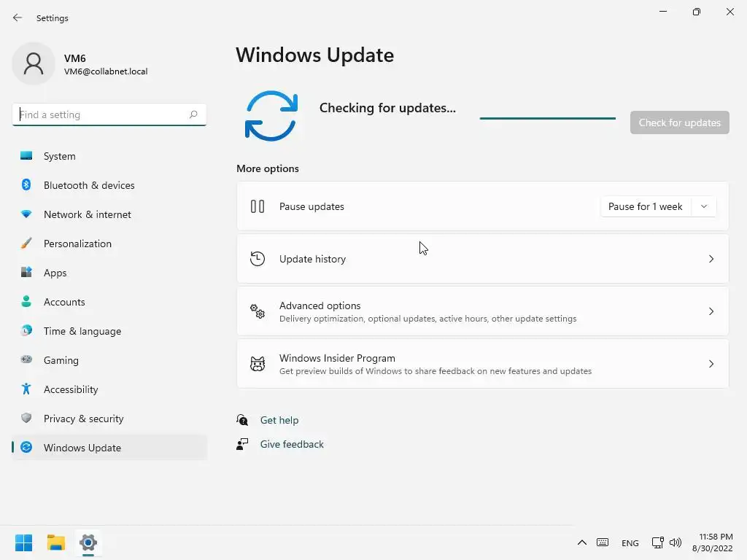Click the Update history clock icon
The width and height of the screenshot is (747, 560).
tap(258, 259)
